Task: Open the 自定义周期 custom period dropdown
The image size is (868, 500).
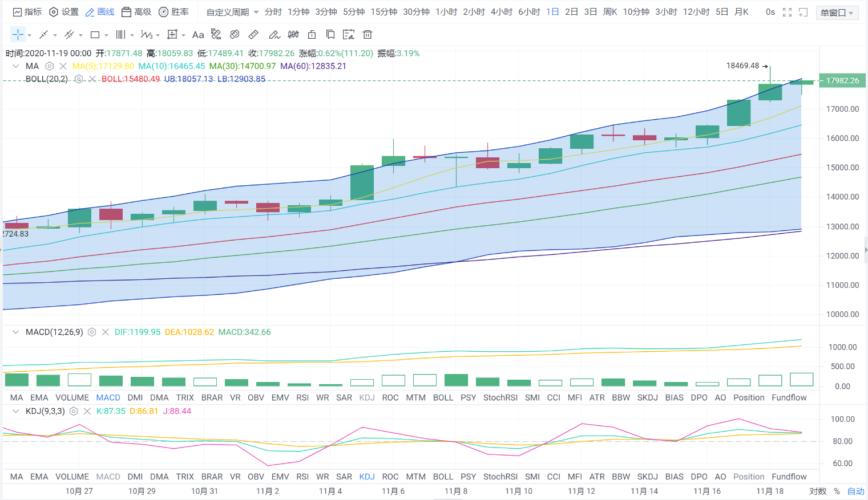Action: click(x=232, y=12)
